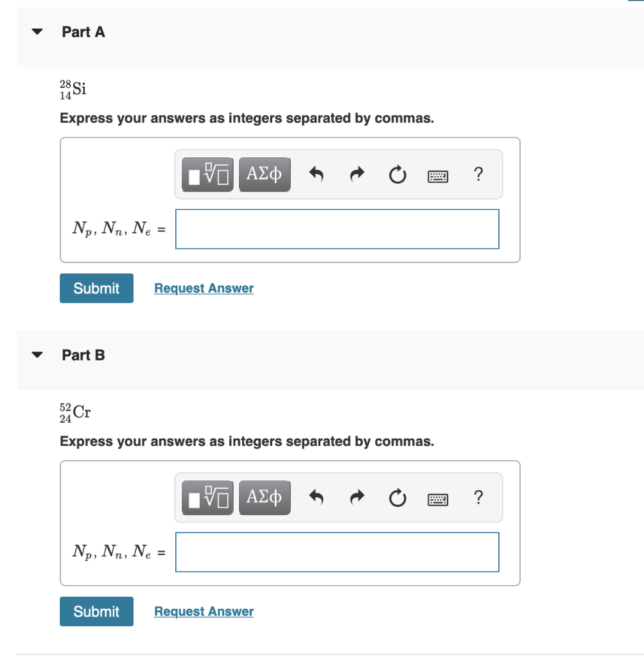644x657 pixels.
Task: Undo the last entry in Part A toolbar
Action: pos(316,174)
